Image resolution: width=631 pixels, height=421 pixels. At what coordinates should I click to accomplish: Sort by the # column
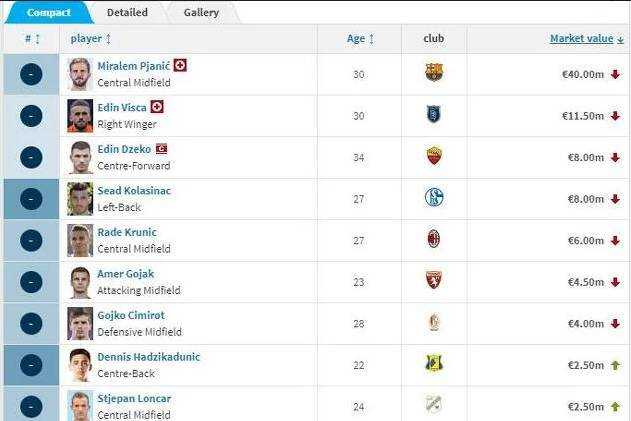tap(32, 39)
